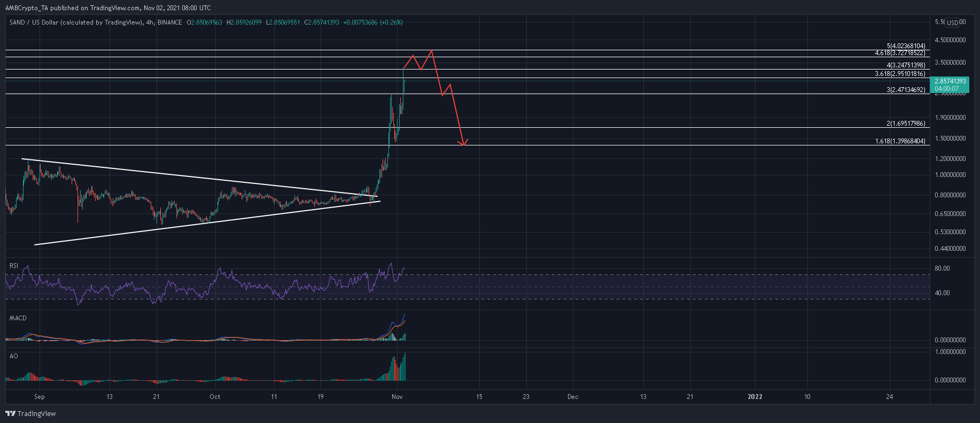Click the Fib level 3(2.47134692) label
This screenshot has height=423, width=980.
click(906, 90)
